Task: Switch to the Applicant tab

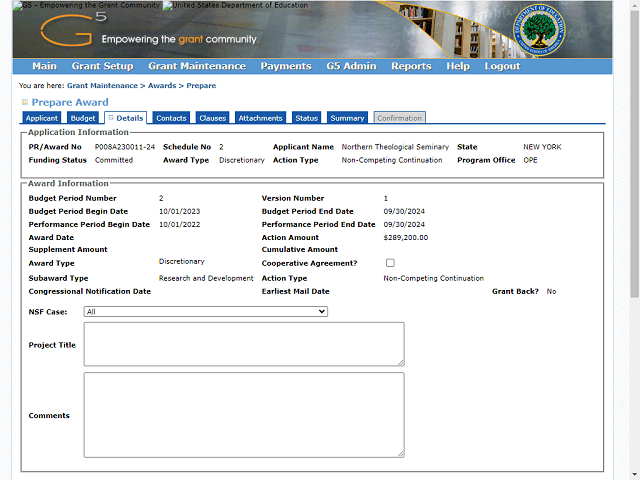Action: coord(42,118)
